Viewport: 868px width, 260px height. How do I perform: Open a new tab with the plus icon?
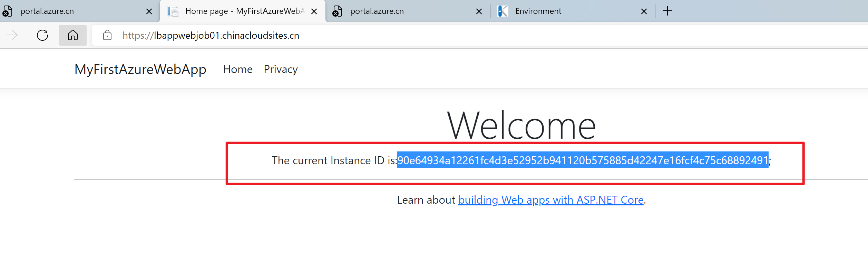pos(667,11)
